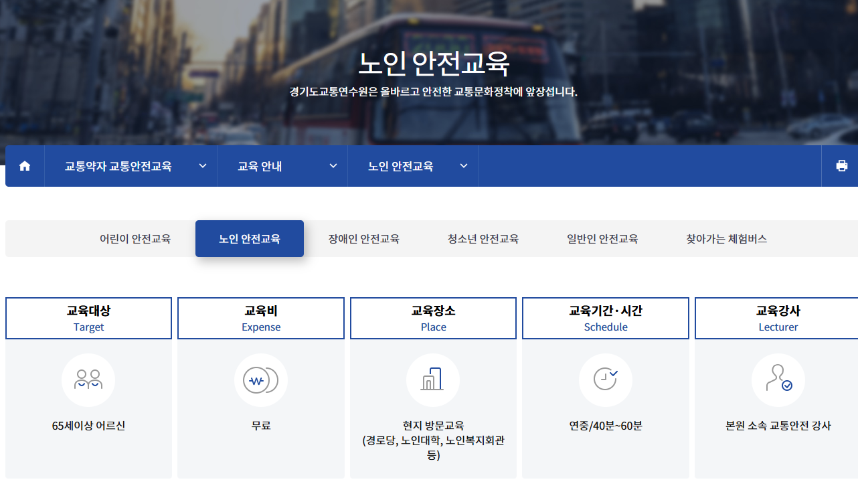The width and height of the screenshot is (858, 504).
Task: Click the 교육비 Expense header
Action: [261, 319]
